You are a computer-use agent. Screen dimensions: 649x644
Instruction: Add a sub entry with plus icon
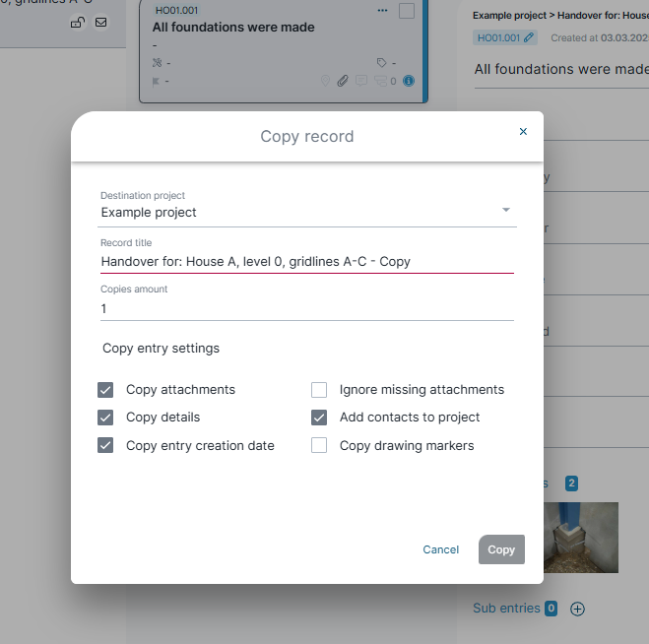577,609
